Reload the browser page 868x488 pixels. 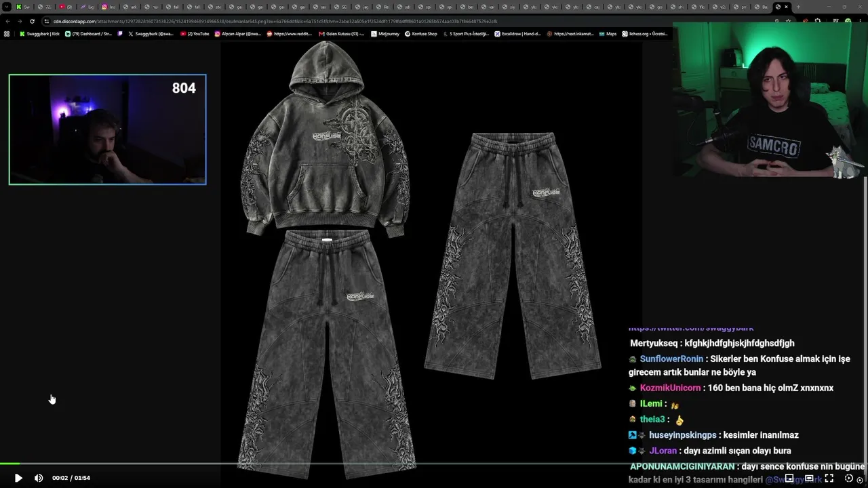point(32,21)
